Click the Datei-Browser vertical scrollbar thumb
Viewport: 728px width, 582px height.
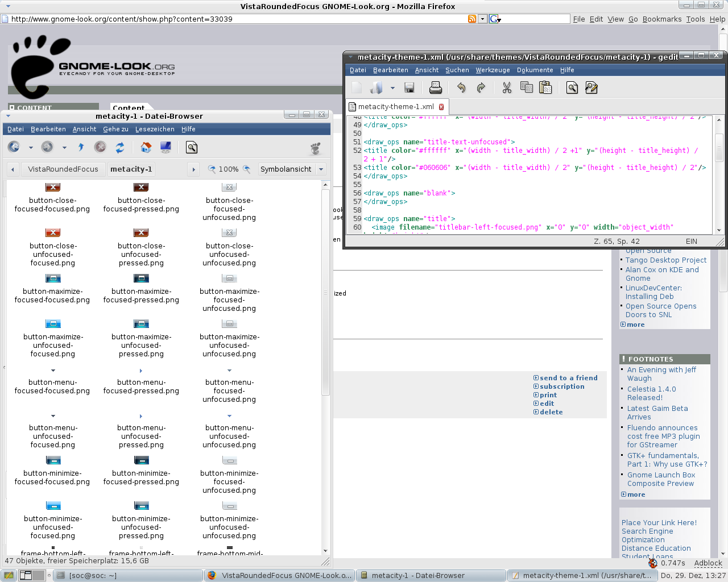pyautogui.click(x=325, y=293)
